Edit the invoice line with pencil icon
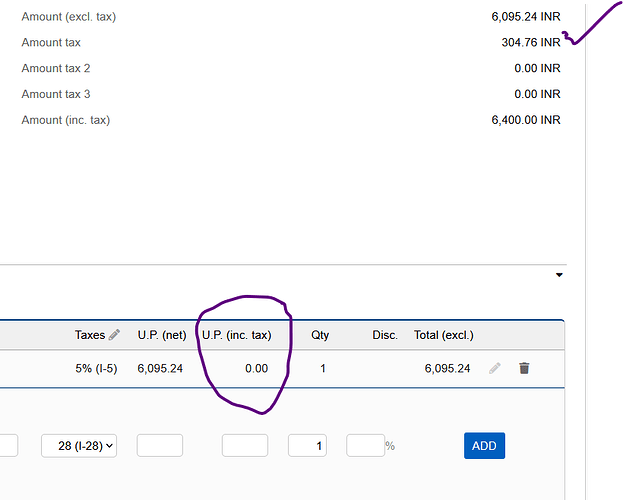623x500 pixels. point(495,368)
